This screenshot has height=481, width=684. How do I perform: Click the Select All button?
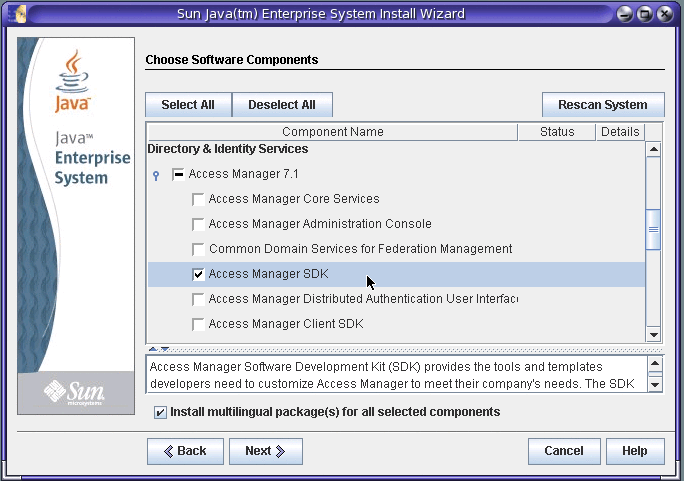pyautogui.click(x=188, y=105)
